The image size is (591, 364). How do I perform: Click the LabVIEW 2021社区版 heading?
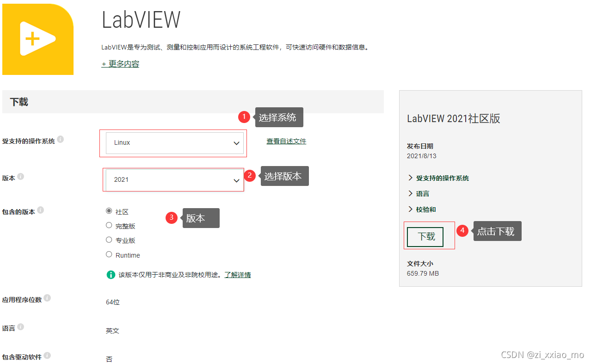click(454, 118)
